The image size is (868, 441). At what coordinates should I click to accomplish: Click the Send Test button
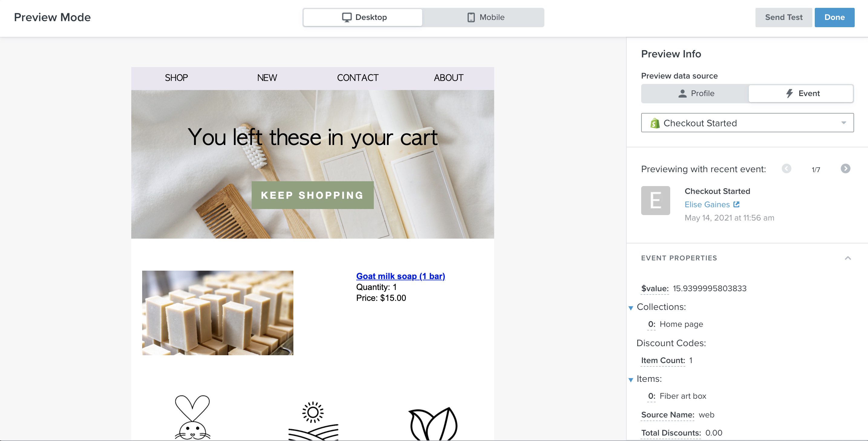coord(783,18)
